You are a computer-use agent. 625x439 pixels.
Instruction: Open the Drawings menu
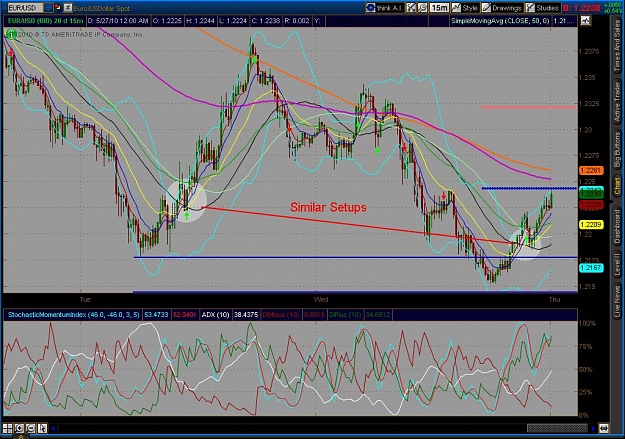pyautogui.click(x=502, y=8)
